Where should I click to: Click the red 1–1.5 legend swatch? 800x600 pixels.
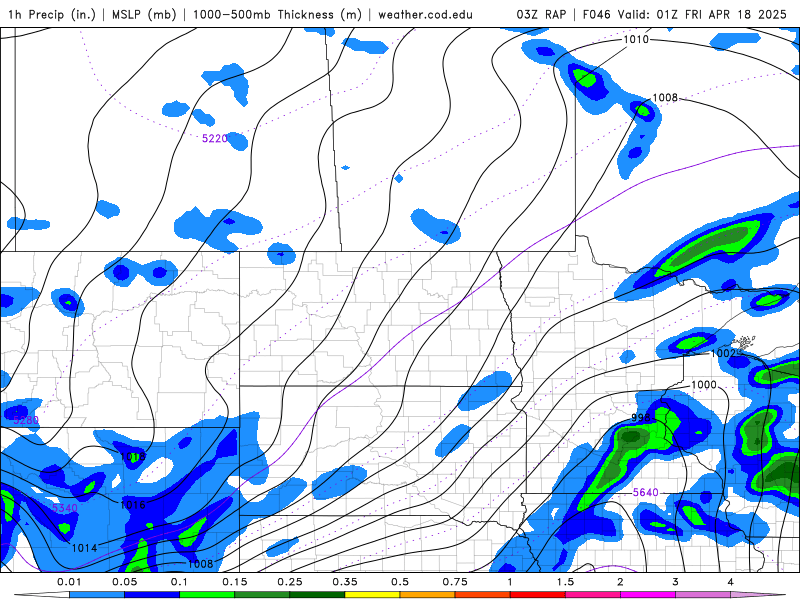point(538,595)
